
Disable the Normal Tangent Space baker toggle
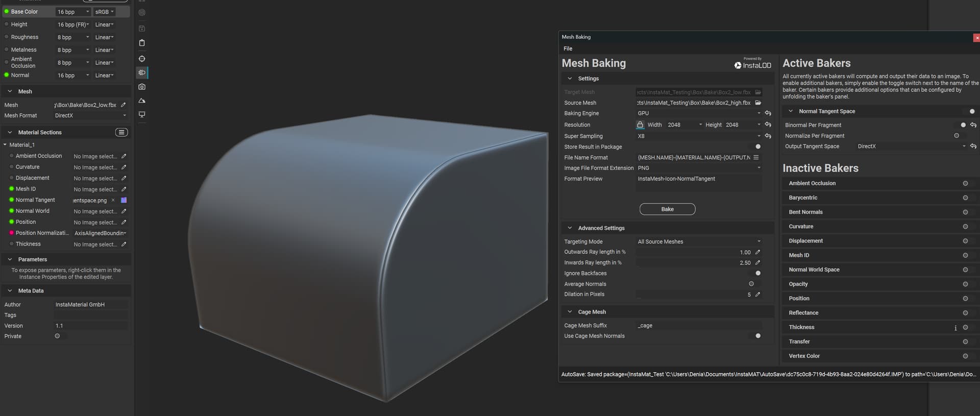pyautogui.click(x=969, y=111)
